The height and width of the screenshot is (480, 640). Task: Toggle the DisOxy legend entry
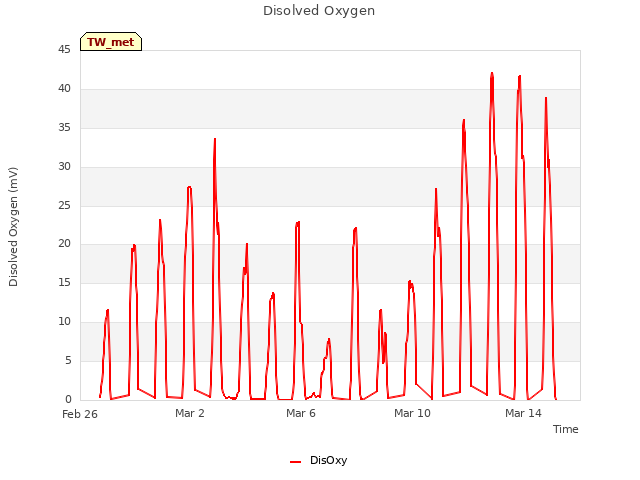pos(318,460)
